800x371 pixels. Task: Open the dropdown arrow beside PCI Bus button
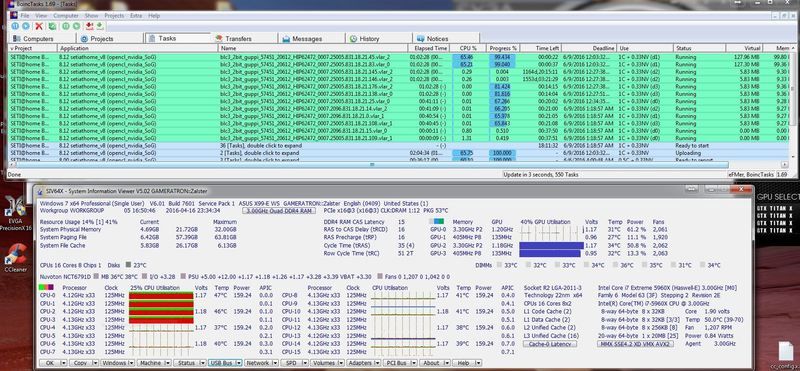point(413,363)
